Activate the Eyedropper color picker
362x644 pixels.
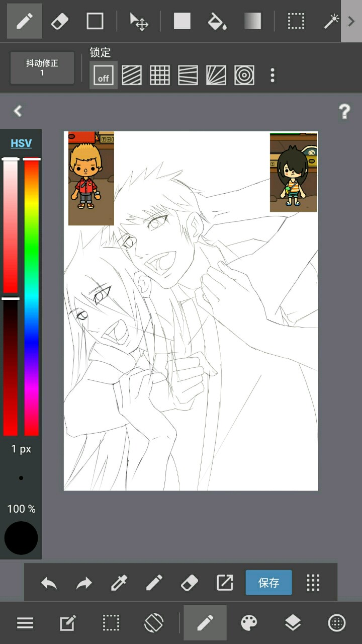(x=119, y=583)
